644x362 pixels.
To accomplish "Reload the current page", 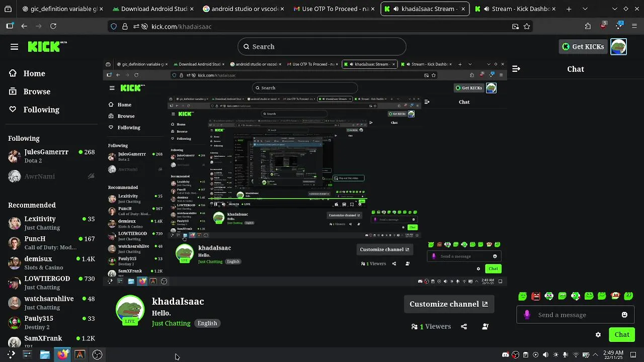I will point(53,26).
